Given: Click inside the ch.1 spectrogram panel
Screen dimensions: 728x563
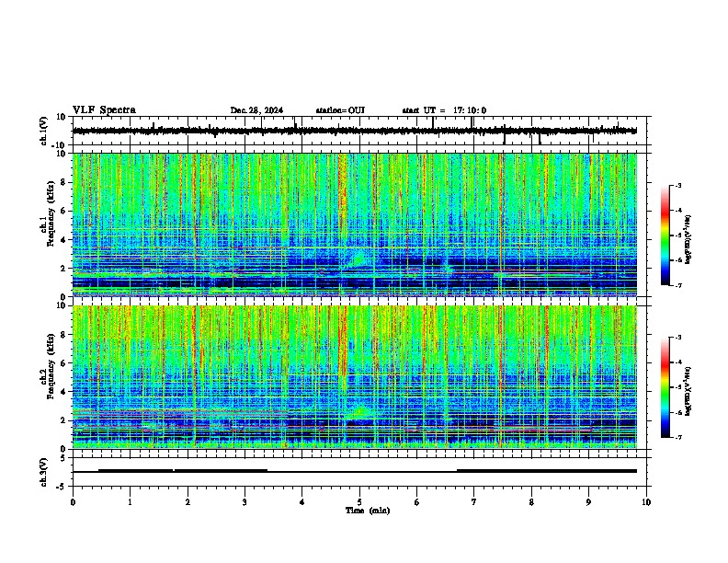Looking at the screenshot, I should [x=355, y=225].
